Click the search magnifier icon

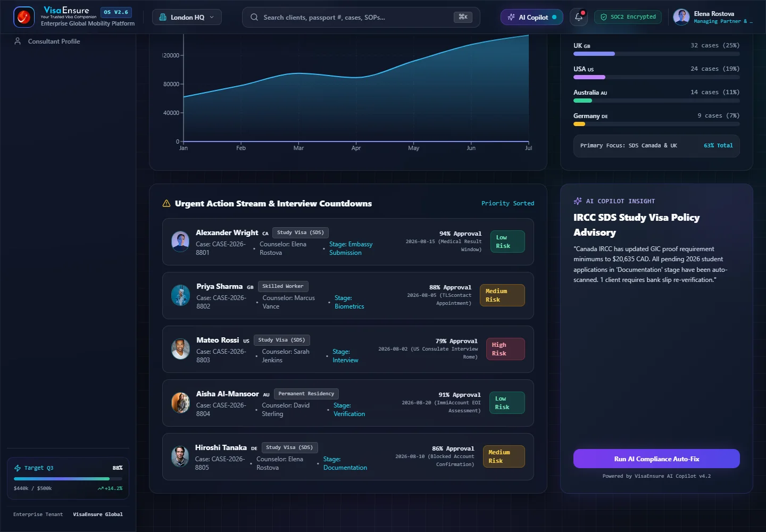tap(254, 17)
